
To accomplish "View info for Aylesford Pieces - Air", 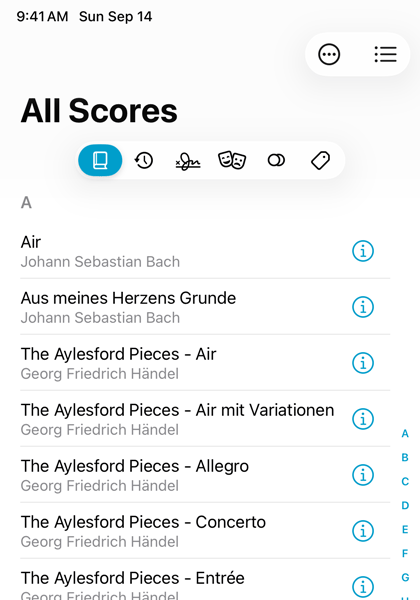I will coord(363,363).
